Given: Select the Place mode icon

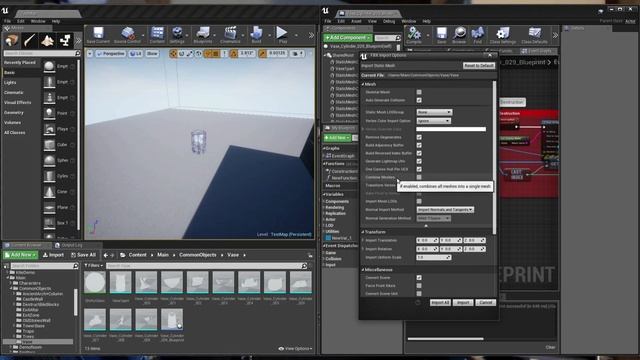Looking at the screenshot, I should 11,40.
